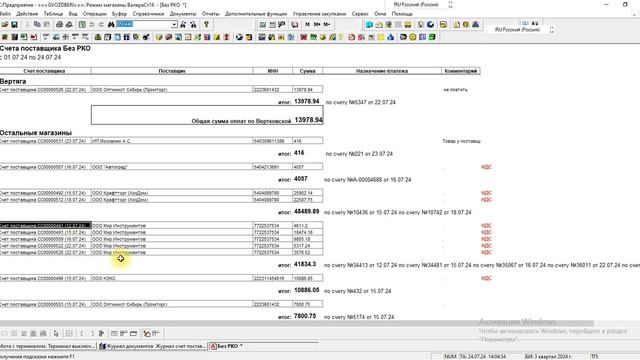Select supplier cell ООО "Автоград"

click(x=172, y=167)
